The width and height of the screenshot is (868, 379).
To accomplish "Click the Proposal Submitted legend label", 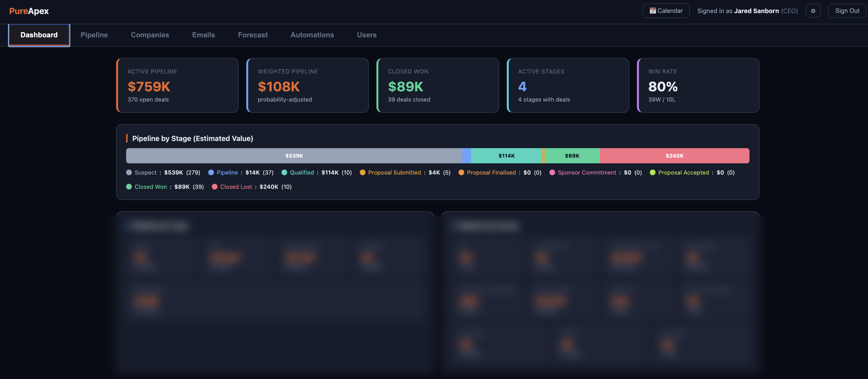I will point(395,172).
